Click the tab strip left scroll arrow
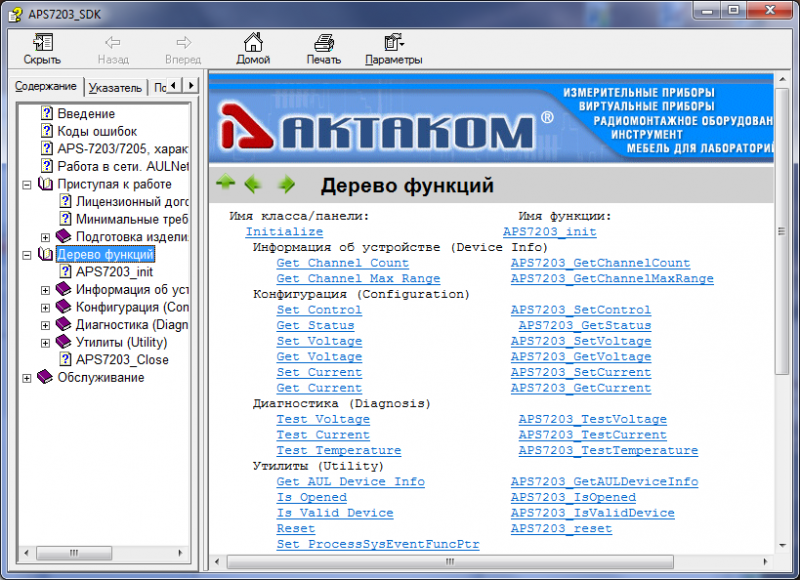Screen dimensions: 800x580 click(x=174, y=85)
